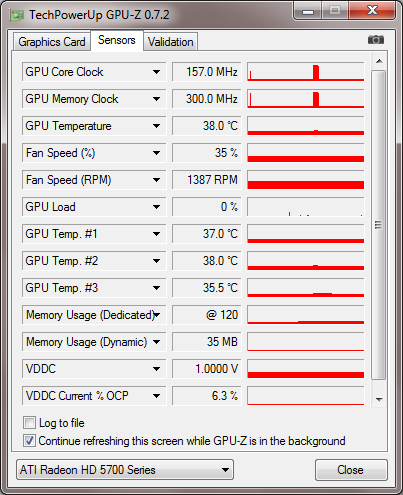Open the GPU Core Clock sensor dropdown arrow
This screenshot has width=403, height=495.
156,72
